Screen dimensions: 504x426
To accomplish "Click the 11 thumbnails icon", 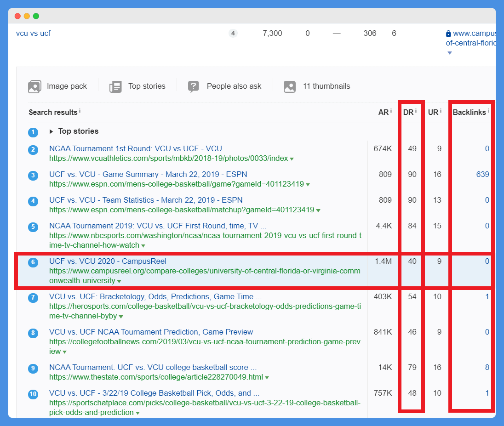I will point(290,86).
